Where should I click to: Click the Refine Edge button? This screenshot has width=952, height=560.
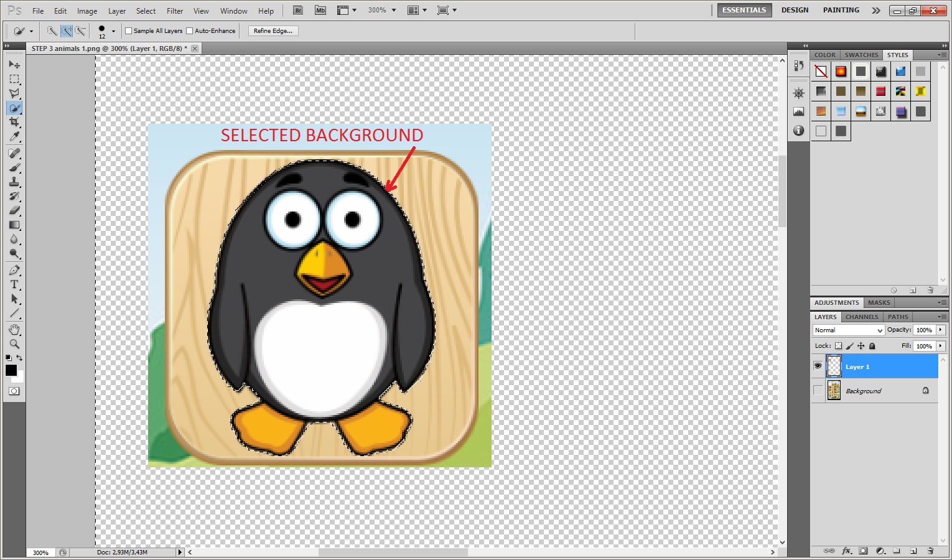273,31
